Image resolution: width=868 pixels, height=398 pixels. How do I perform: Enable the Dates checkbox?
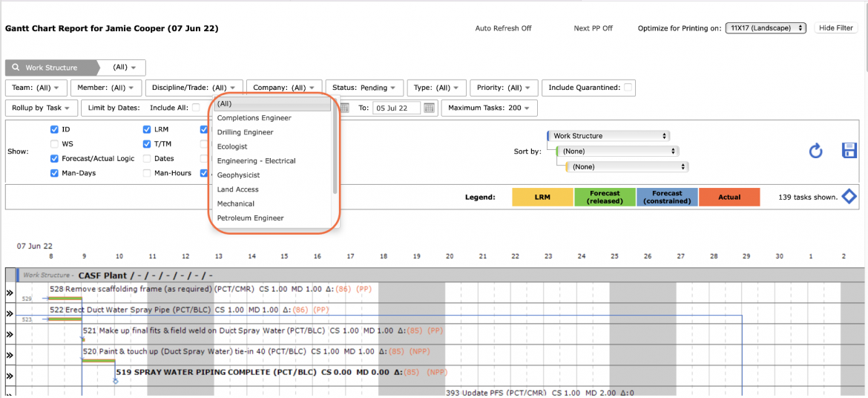pos(147,159)
